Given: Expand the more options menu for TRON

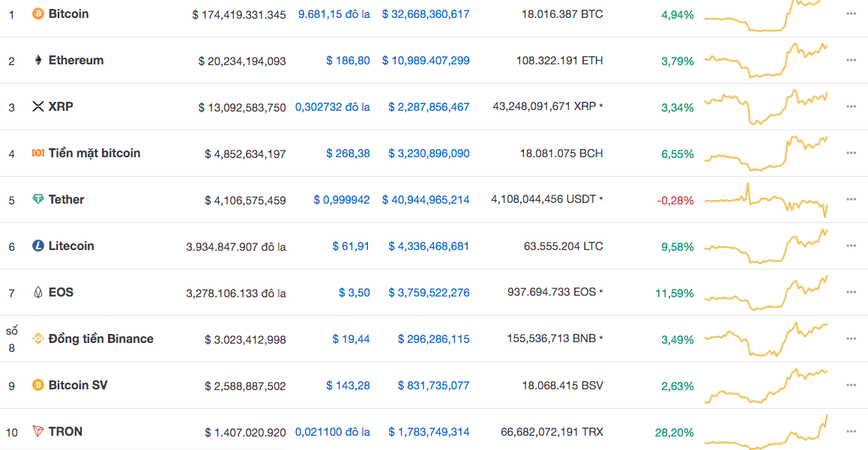Looking at the screenshot, I should coord(851,431).
